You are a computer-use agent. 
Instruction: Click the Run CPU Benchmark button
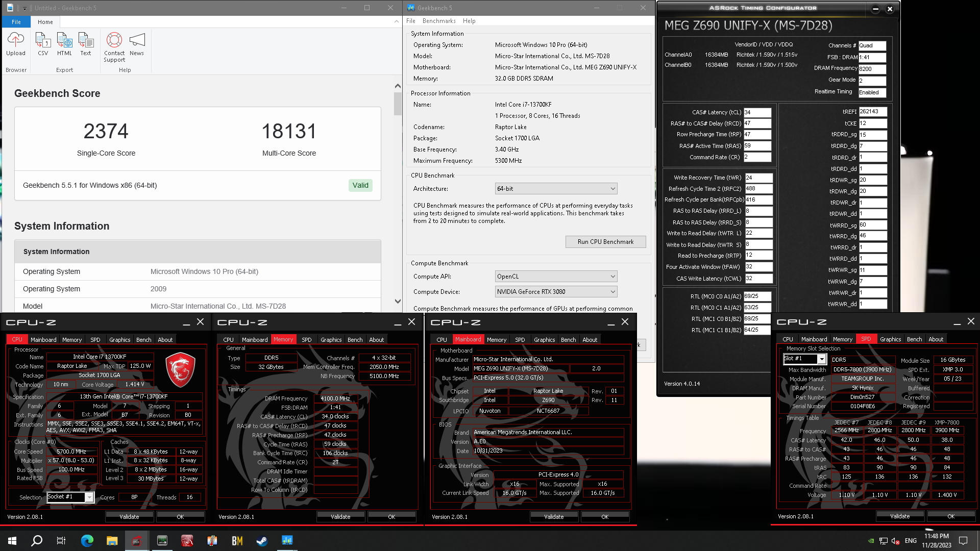(606, 242)
